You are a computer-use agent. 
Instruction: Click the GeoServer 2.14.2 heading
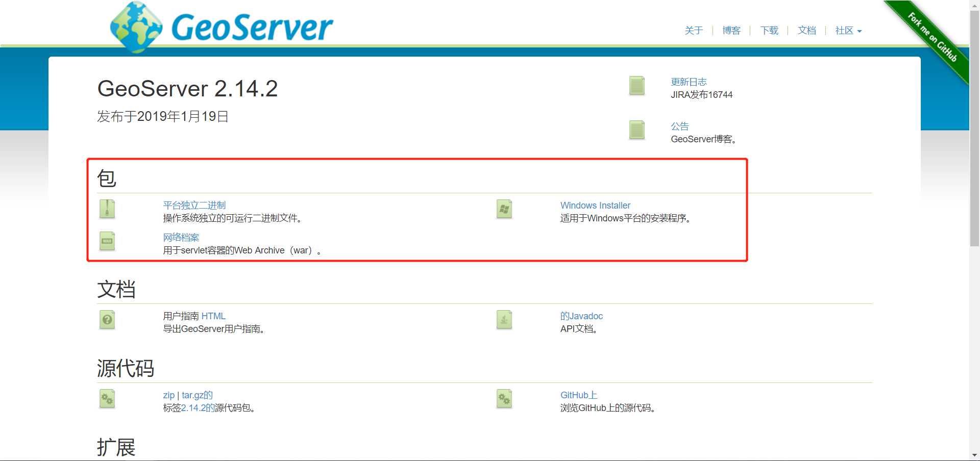click(187, 89)
